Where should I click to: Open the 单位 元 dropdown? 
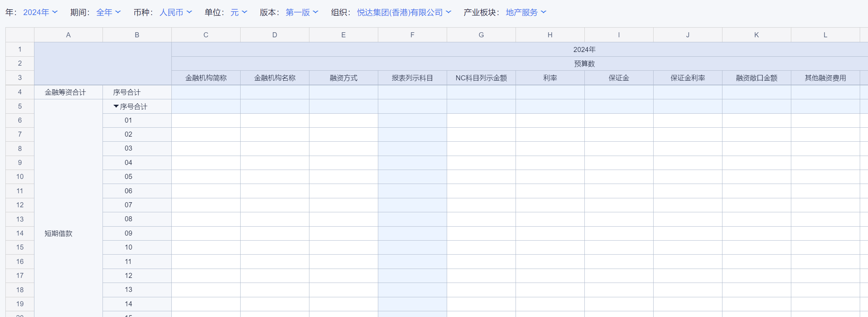[x=239, y=12]
